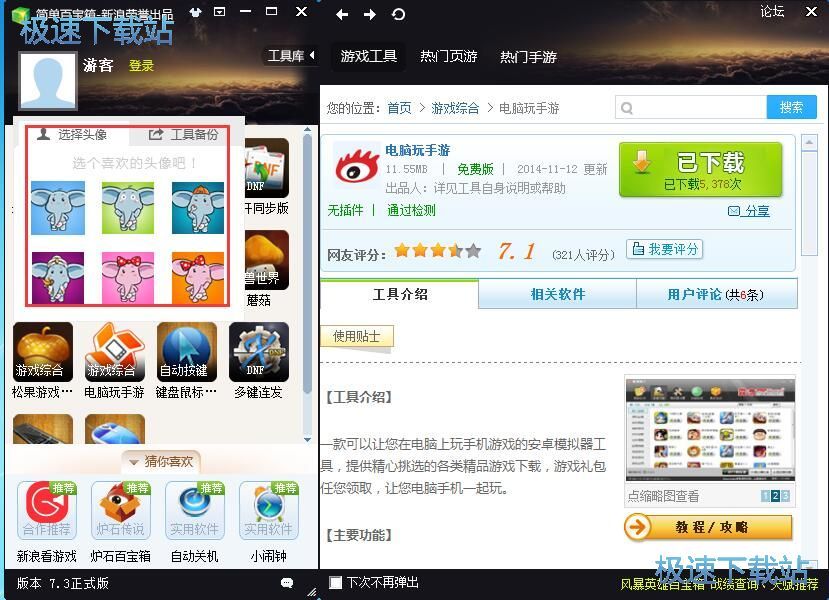Select the 用户评论 tab
Viewport: 829px width, 600px height.
tap(716, 294)
